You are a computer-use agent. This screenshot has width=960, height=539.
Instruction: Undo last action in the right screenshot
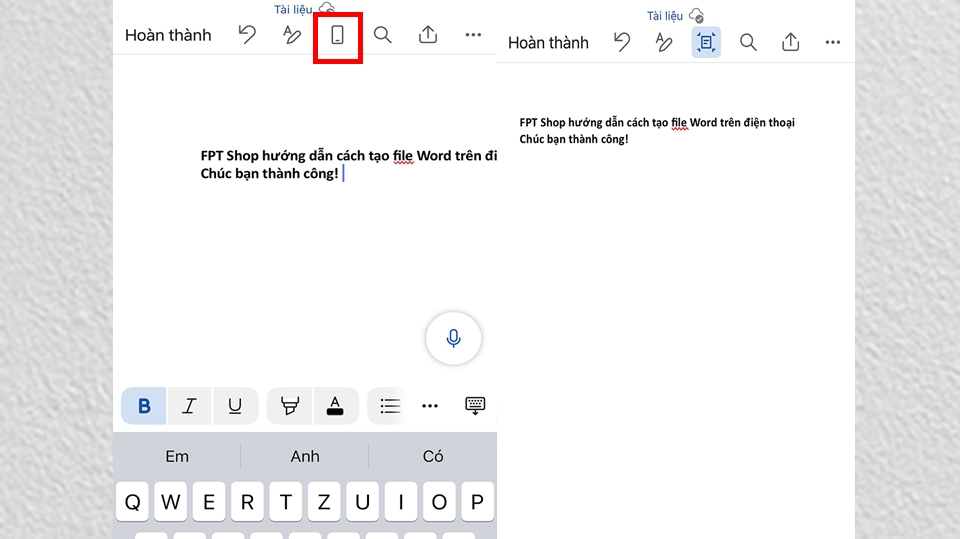(622, 42)
